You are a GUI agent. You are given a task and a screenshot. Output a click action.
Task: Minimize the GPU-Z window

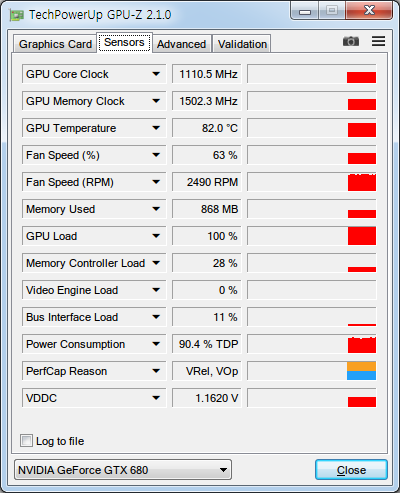tap(305, 11)
